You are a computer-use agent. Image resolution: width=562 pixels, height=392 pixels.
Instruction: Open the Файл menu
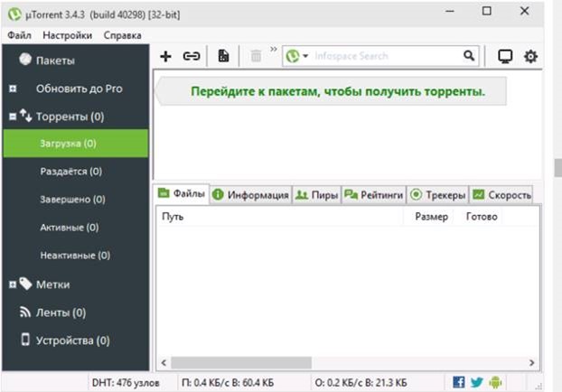(x=19, y=35)
